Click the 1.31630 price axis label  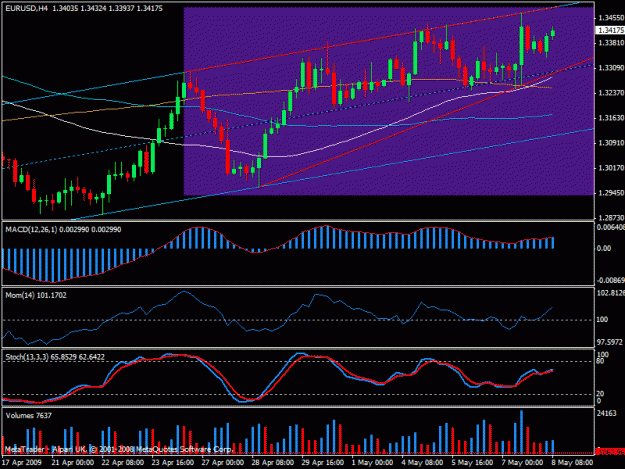(611, 118)
